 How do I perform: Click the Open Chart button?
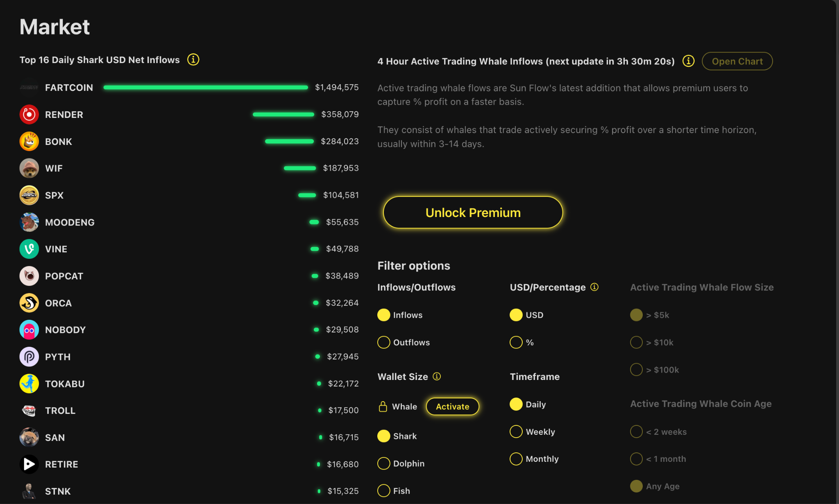point(737,61)
